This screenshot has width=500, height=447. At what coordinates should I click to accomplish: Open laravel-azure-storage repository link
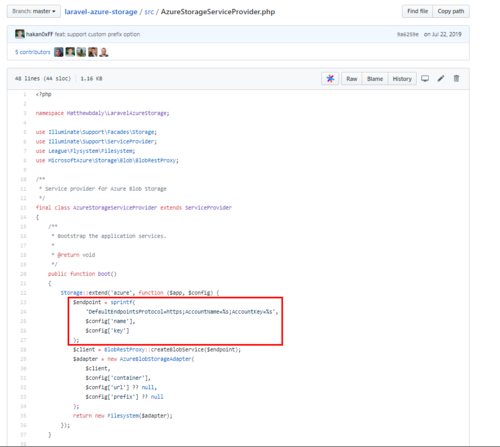pos(101,12)
